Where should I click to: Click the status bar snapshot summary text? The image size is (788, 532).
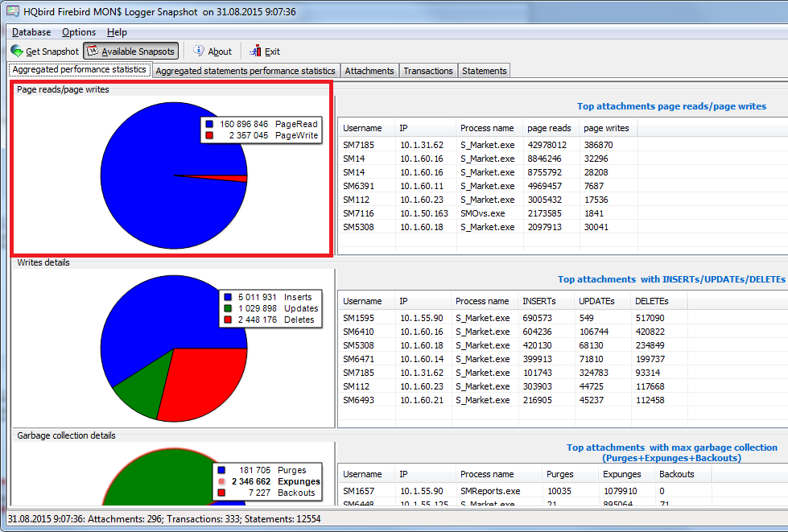[x=164, y=519]
